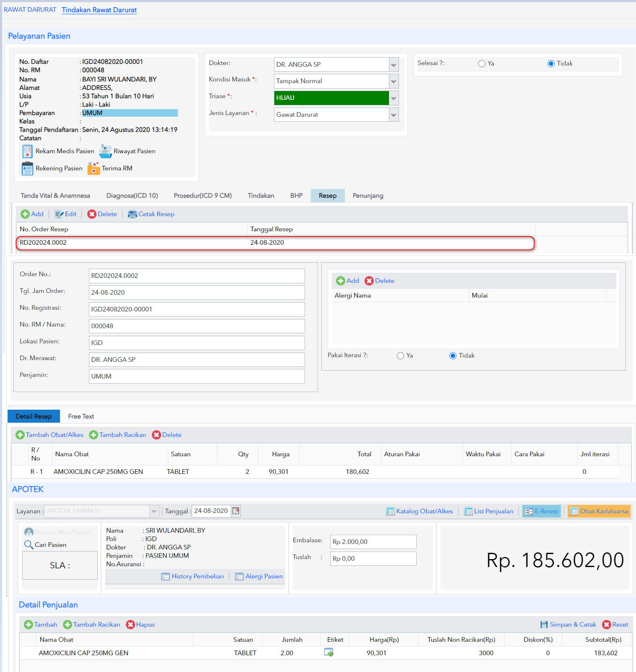Click RAWAT DARURAT breadcrumb
Viewport: 636px width, 672px height.
tap(30, 9)
